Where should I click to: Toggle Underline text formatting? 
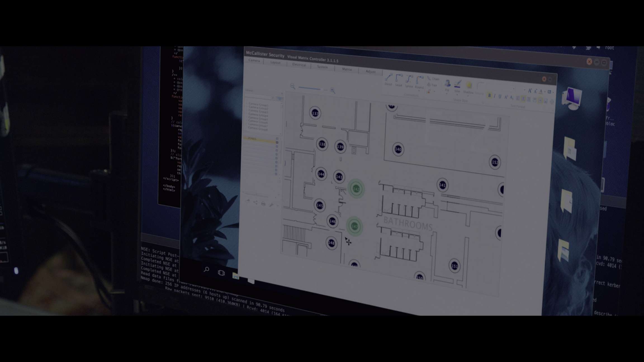click(500, 97)
